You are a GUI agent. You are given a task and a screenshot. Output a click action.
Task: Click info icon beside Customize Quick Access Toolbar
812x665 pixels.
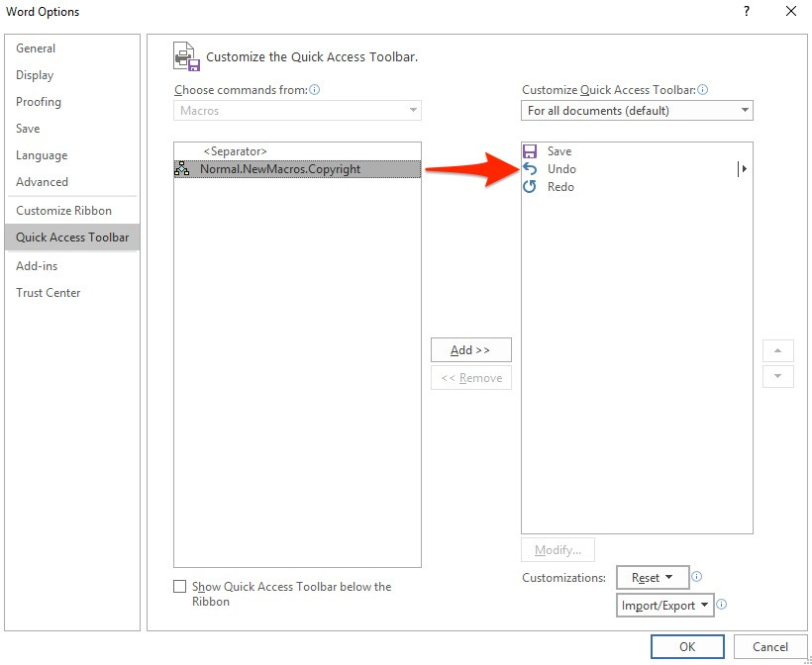tap(703, 90)
